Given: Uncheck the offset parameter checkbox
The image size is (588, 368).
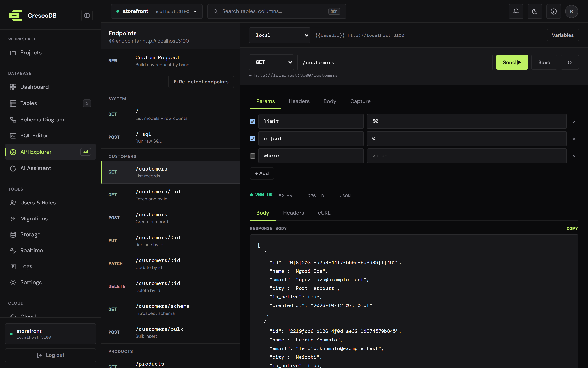Looking at the screenshot, I should tap(252, 139).
